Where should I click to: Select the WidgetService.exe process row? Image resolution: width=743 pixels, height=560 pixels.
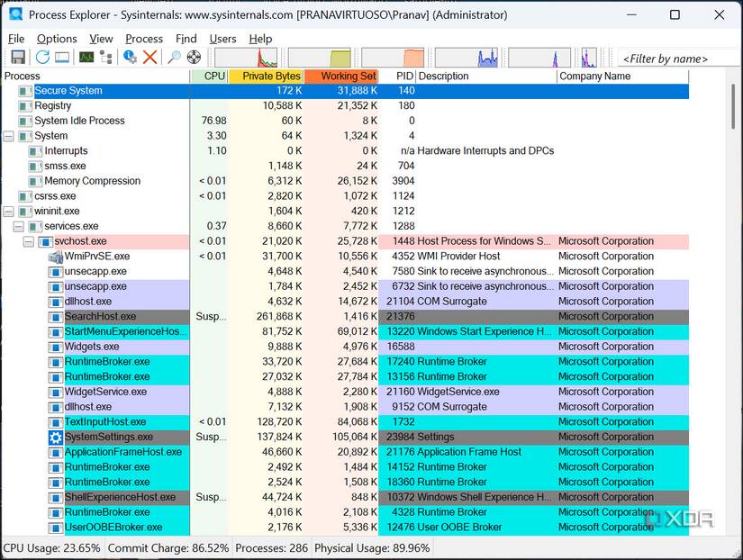[x=346, y=392]
